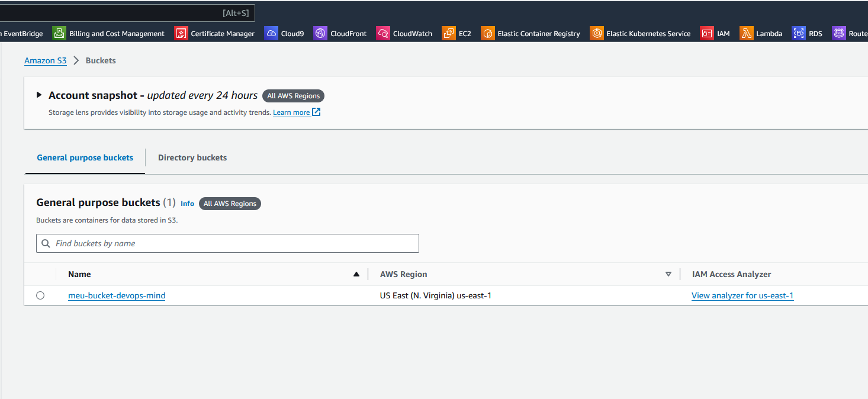
Task: Open the meu-bucket-devops-mind bucket
Action: point(117,295)
